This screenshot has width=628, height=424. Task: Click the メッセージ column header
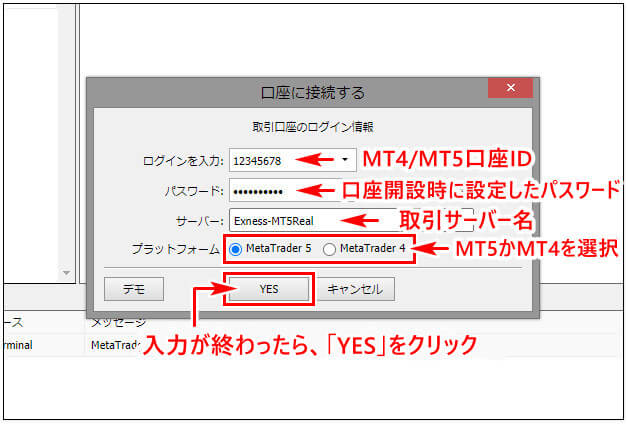click(x=118, y=323)
